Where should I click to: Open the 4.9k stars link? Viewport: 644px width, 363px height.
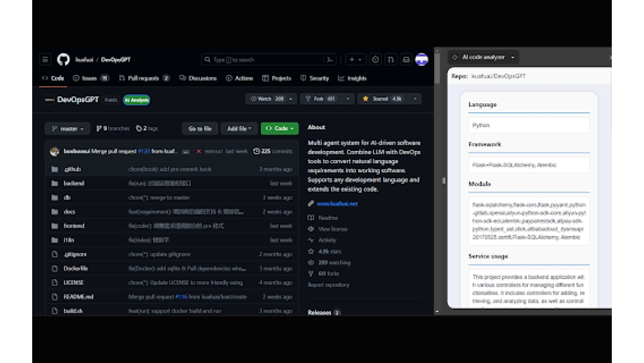329,251
